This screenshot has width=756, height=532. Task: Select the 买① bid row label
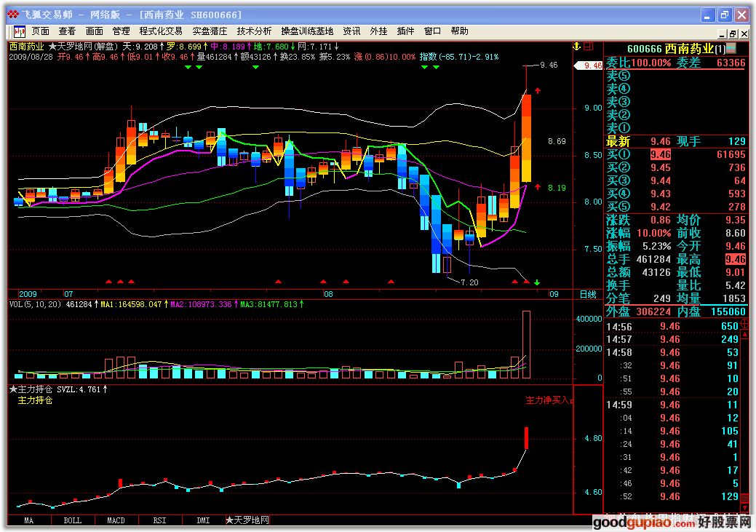pos(618,154)
